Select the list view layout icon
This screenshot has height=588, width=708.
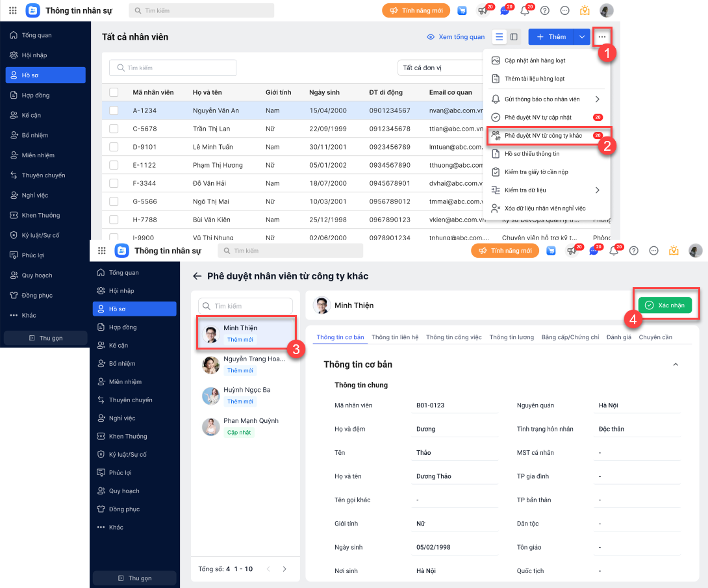[499, 37]
